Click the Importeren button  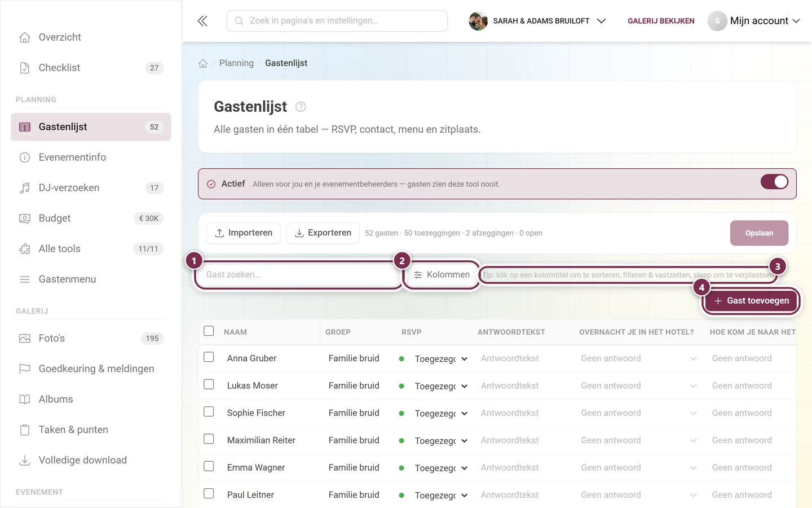click(244, 233)
